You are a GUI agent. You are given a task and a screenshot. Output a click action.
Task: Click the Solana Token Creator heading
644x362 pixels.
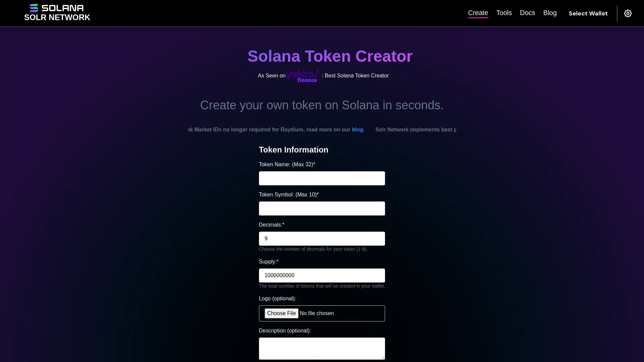tap(330, 56)
